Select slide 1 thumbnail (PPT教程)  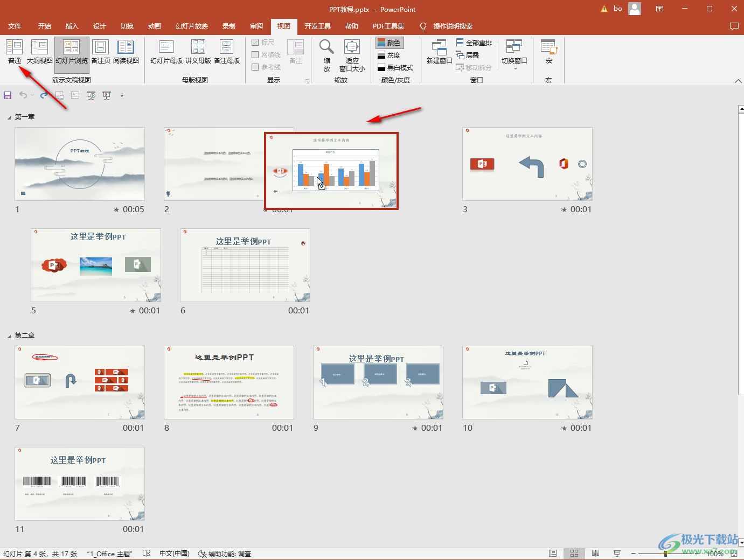(x=80, y=164)
